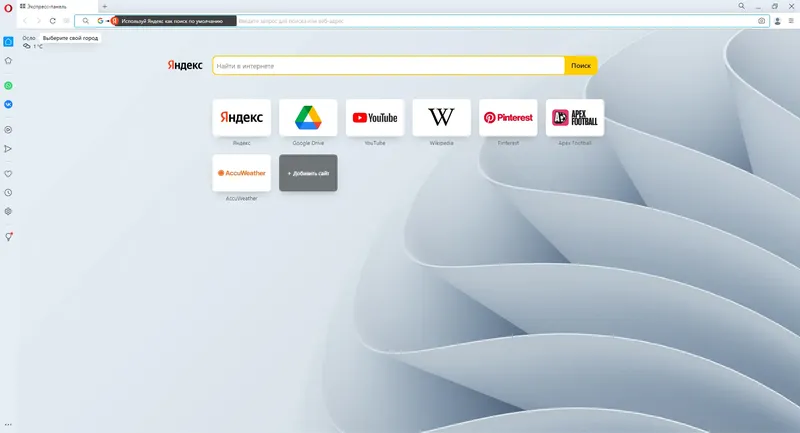Viewport: 800px width, 433px height.
Task: Click the Выберите свой город tooltip
Action: pyautogui.click(x=70, y=38)
